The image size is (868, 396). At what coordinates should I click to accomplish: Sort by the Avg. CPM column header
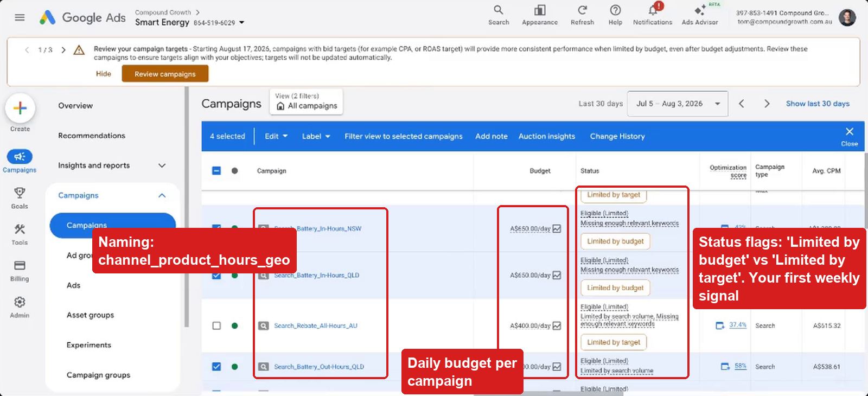[826, 171]
